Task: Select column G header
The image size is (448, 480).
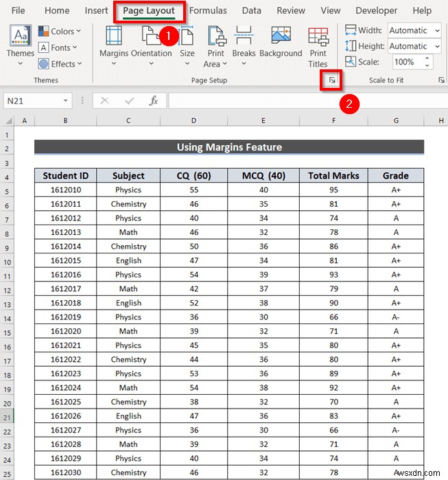Action: (396, 121)
